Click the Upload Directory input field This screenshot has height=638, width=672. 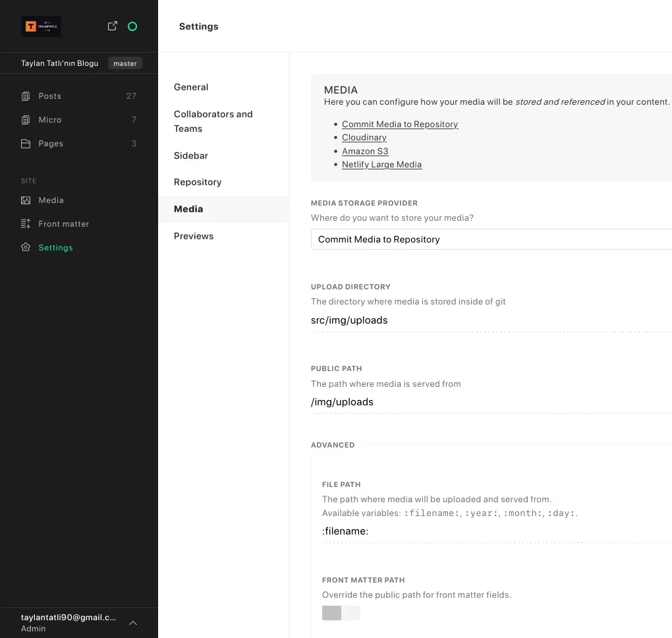click(x=491, y=320)
